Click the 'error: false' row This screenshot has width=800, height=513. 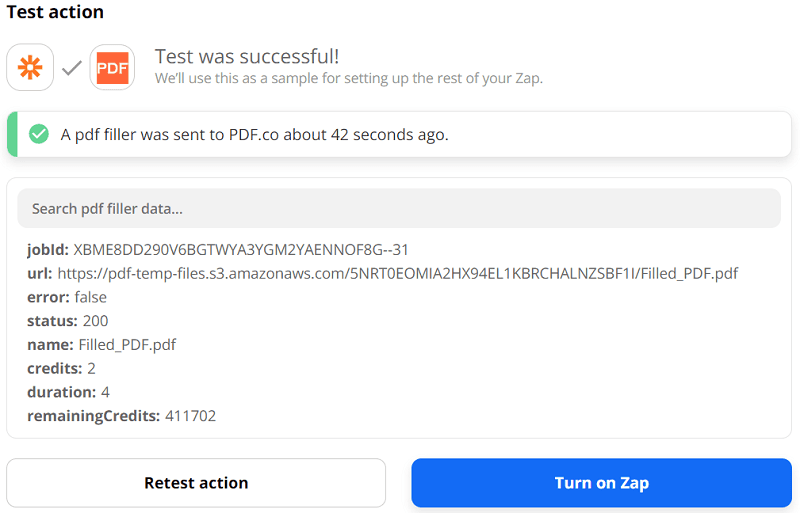(67, 297)
